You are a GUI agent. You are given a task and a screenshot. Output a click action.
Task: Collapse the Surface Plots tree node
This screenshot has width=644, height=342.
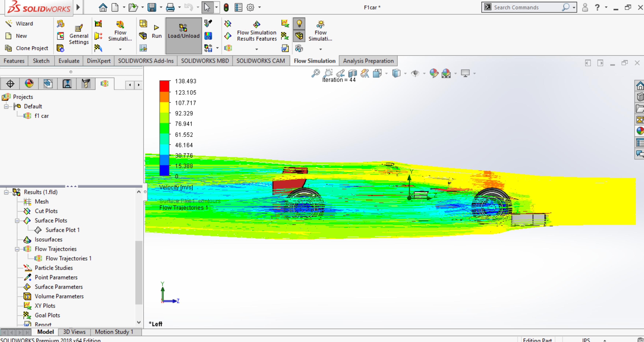(x=17, y=221)
